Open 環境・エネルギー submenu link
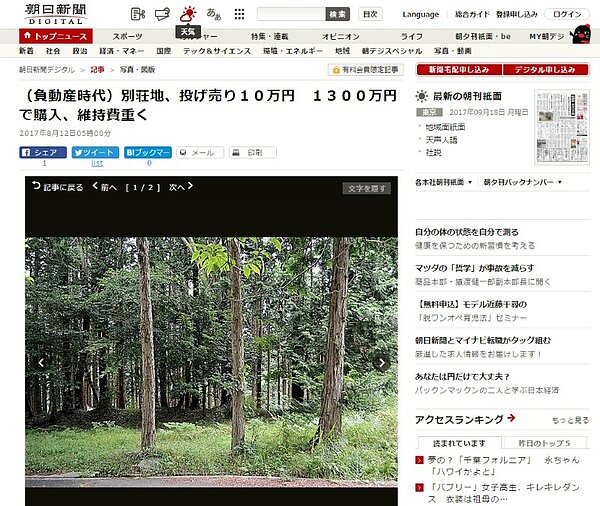This screenshot has width=600, height=506. click(x=293, y=51)
